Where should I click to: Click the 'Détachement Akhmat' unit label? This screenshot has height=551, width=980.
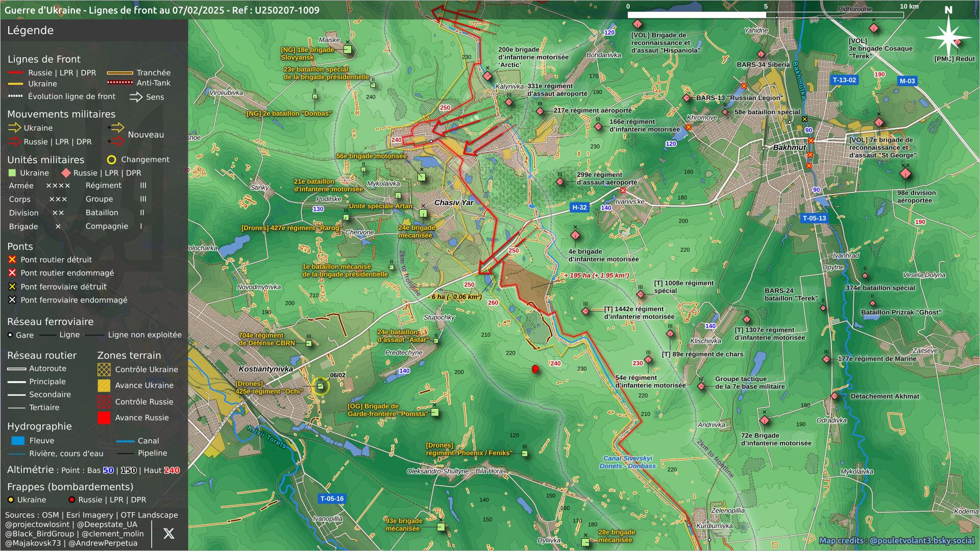885,396
